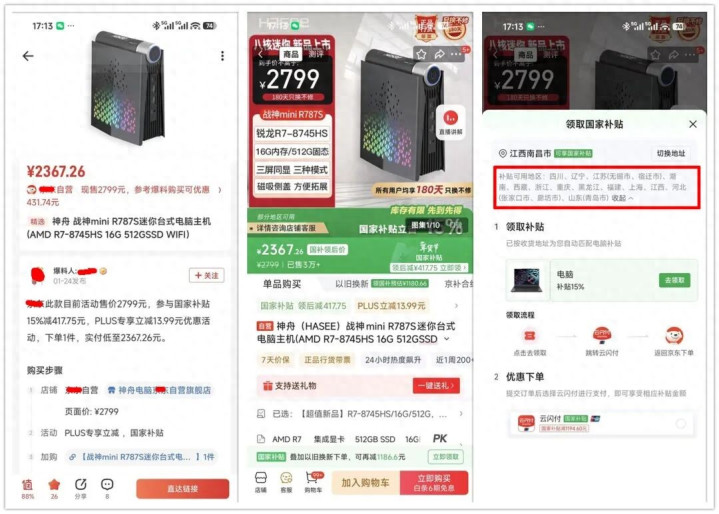Tap the comment bubble icon

pos(107,489)
